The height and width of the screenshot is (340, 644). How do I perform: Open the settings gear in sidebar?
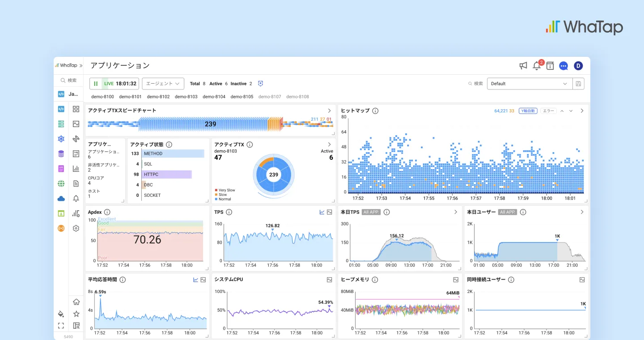[x=76, y=228]
